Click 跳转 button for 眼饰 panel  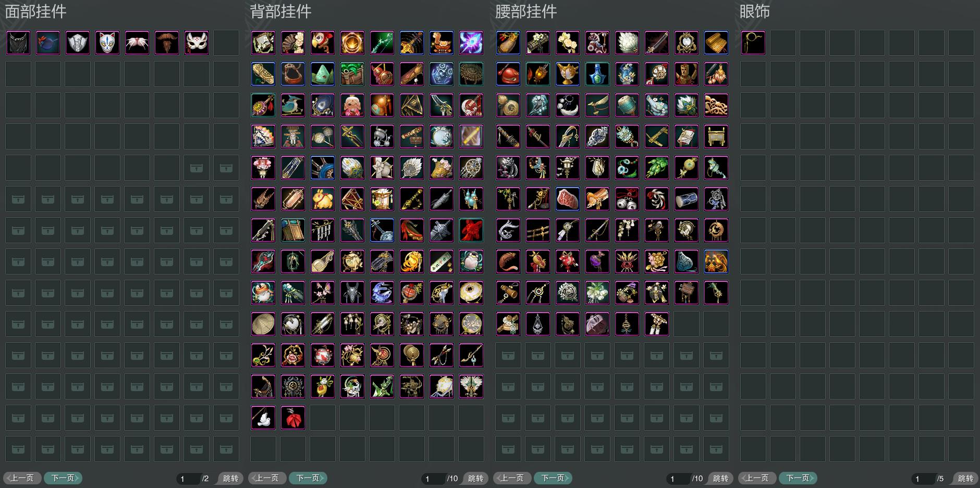965,478
